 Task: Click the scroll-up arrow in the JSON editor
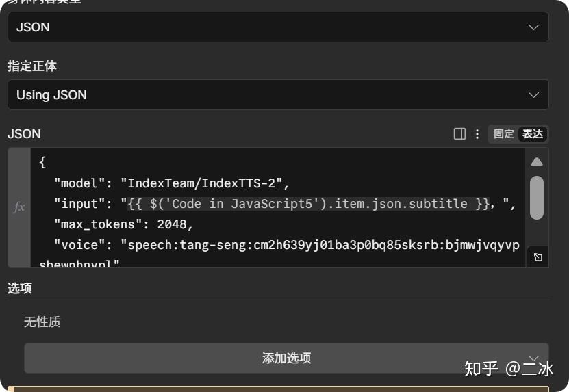pos(537,162)
